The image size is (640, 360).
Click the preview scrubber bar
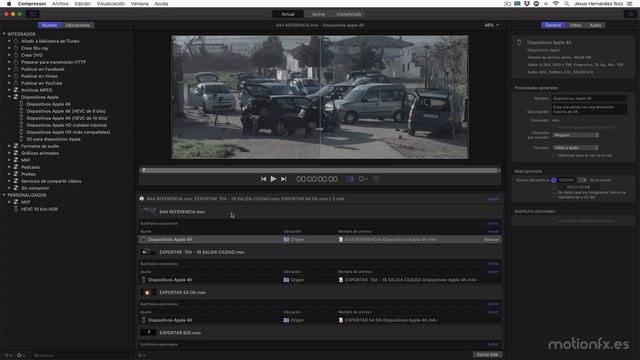(x=320, y=170)
